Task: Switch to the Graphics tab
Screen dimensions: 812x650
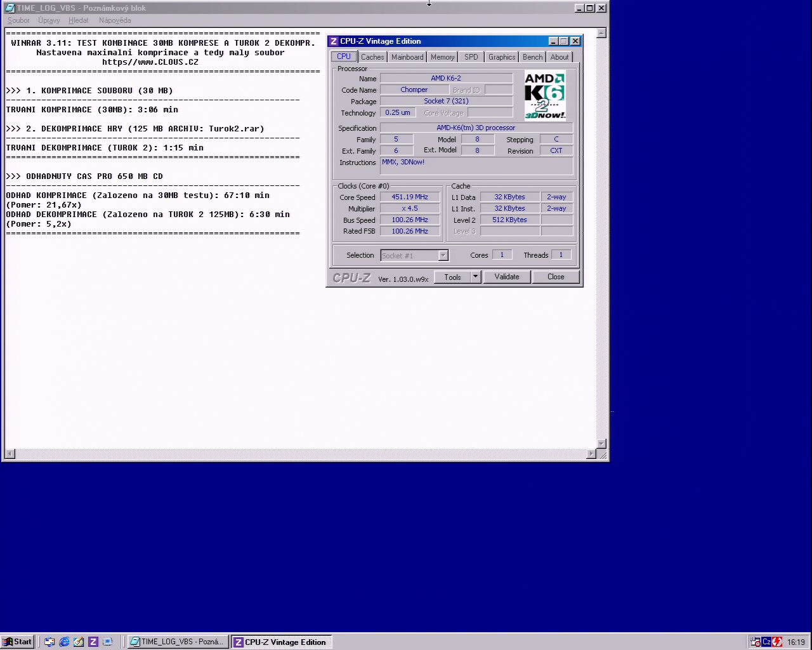Action: pos(502,57)
